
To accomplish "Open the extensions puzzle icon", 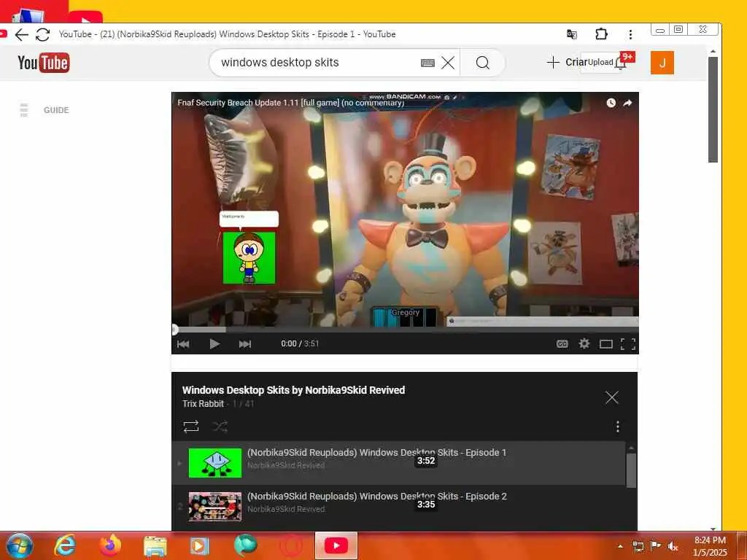I will [x=601, y=34].
